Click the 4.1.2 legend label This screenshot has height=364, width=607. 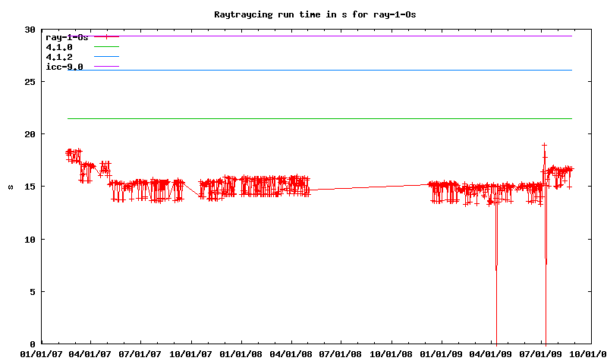(x=59, y=57)
